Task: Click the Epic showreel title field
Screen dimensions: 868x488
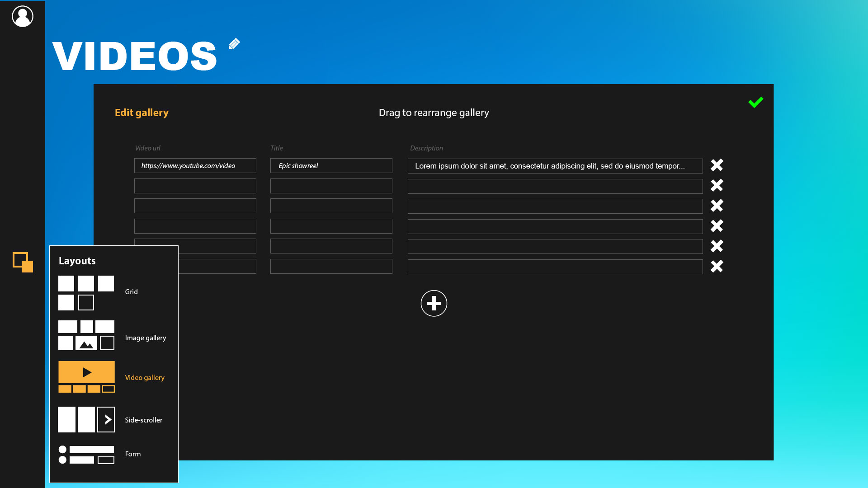Action: click(x=331, y=166)
